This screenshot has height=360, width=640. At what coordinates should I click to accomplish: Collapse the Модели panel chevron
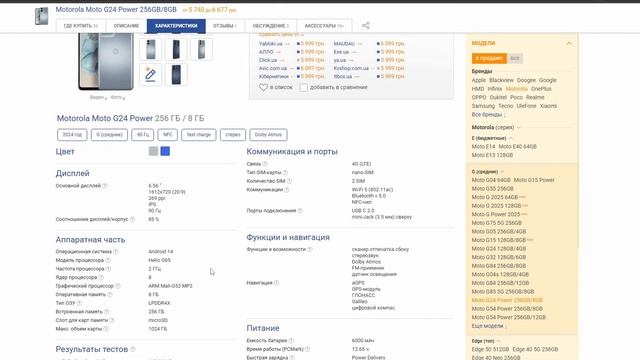(x=569, y=43)
